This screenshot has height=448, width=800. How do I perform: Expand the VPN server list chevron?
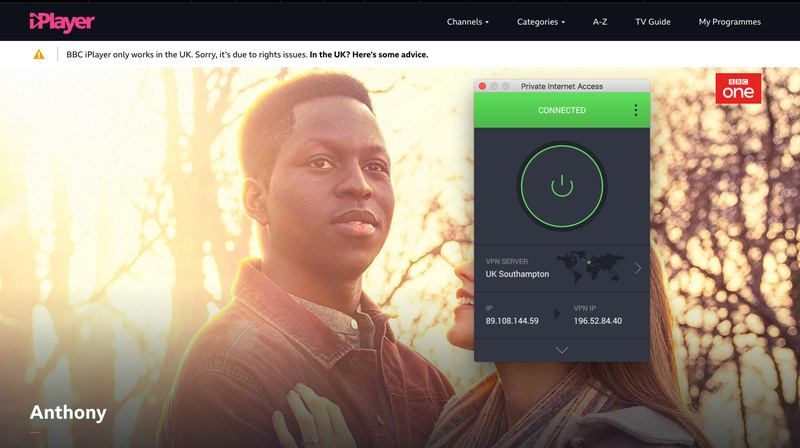[x=638, y=268]
